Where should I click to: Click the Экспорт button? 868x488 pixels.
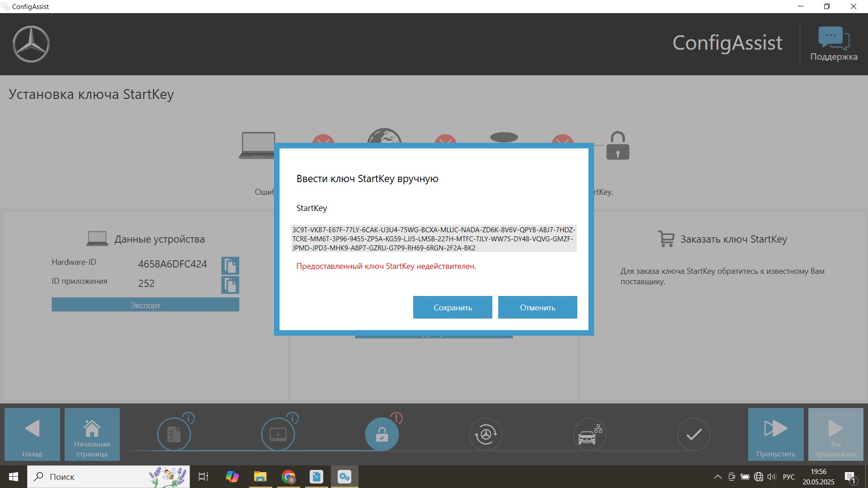coord(145,305)
